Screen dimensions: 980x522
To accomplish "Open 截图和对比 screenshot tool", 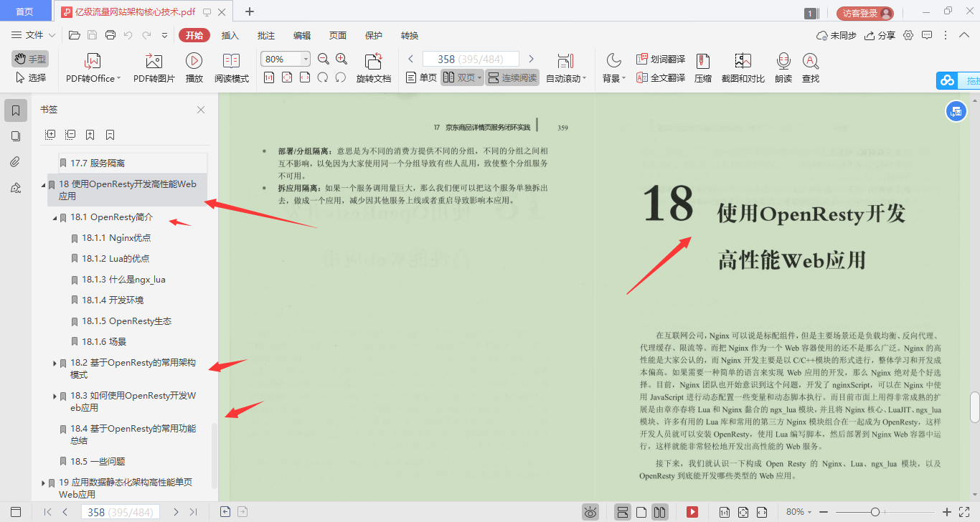I will 743,67.
